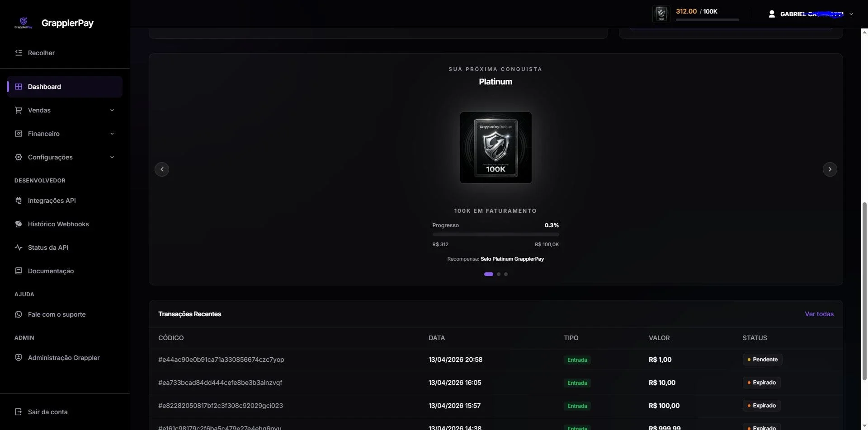This screenshot has width=868, height=430.
Task: Click the Platinum 100K badge image
Action: click(496, 148)
